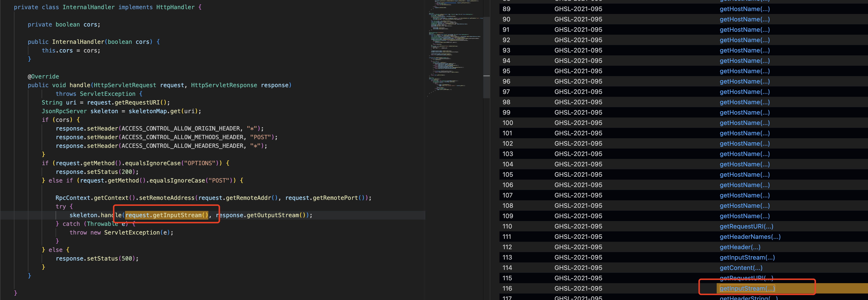Select row number 115 in results table
The width and height of the screenshot is (868, 300).
(x=507, y=278)
